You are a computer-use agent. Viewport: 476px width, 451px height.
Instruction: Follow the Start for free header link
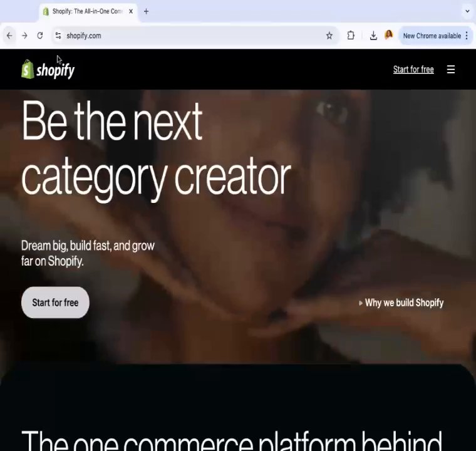413,70
